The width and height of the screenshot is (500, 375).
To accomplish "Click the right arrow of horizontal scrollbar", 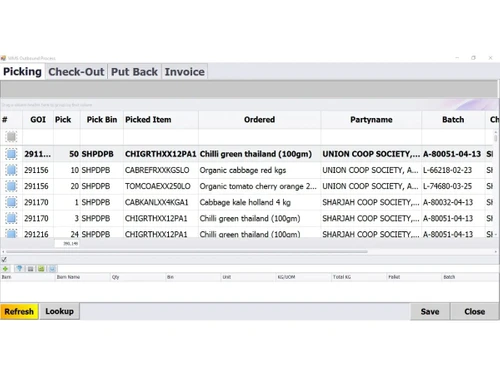I will point(496,252).
